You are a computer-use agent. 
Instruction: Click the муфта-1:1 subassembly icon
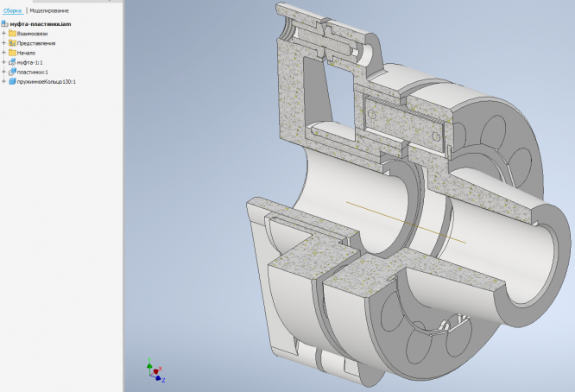(12, 63)
